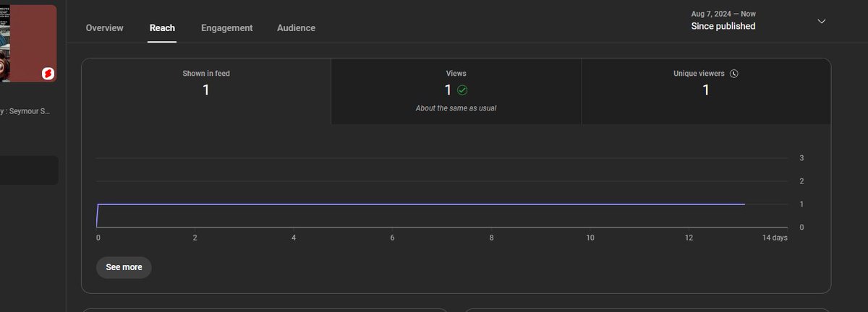Click the highlighted sidebar menu item
The width and height of the screenshot is (868, 312).
[29, 170]
